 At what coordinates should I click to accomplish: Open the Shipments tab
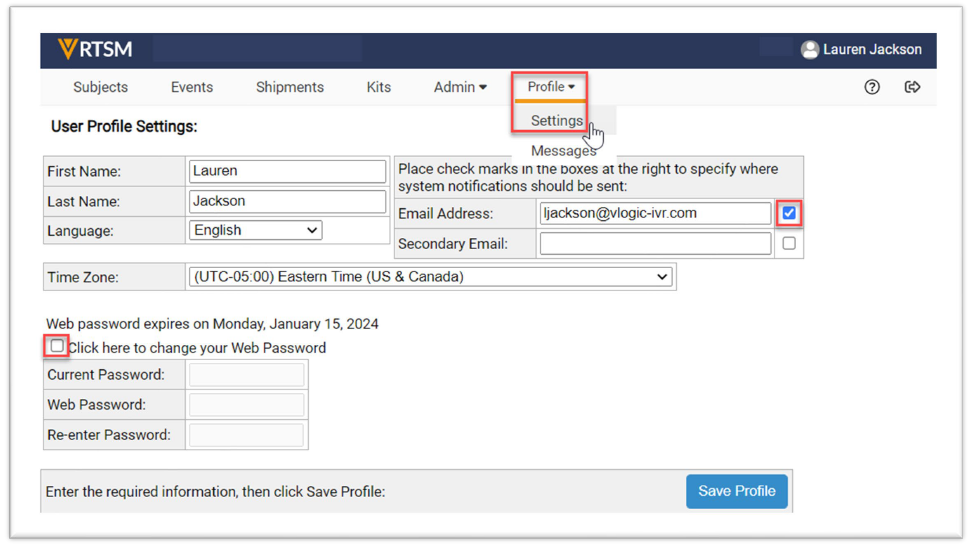pyautogui.click(x=289, y=87)
